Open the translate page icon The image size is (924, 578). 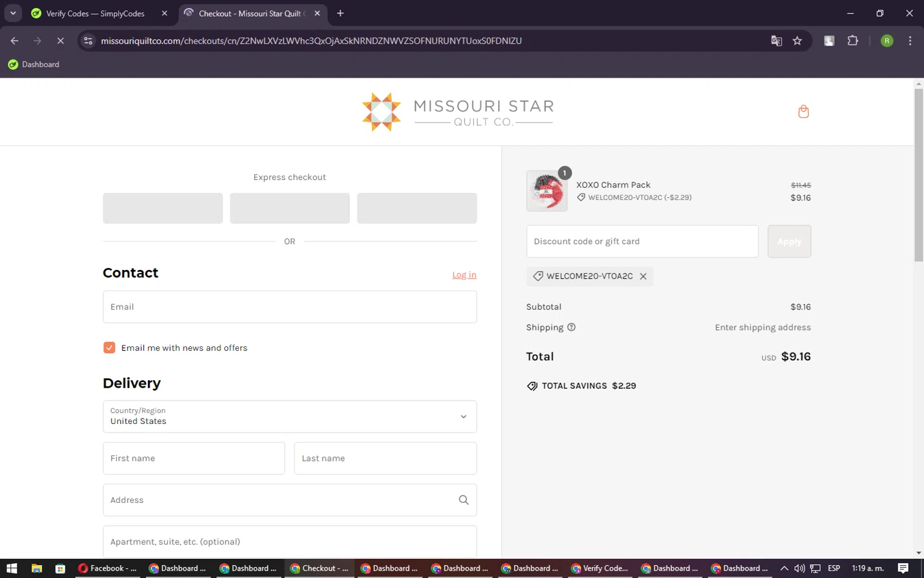click(776, 41)
